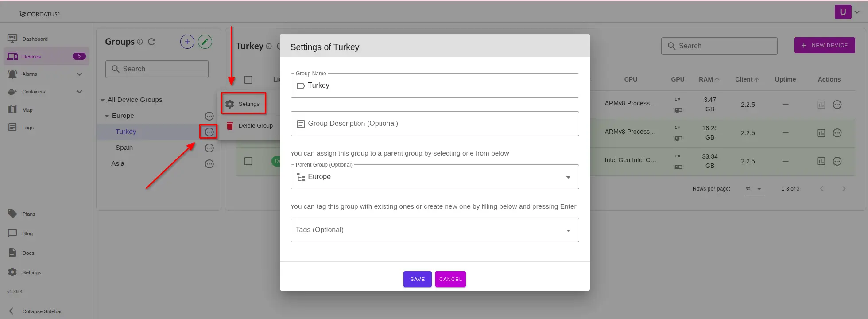Image resolution: width=868 pixels, height=319 pixels.
Task: Collapse the Europe group tree node
Action: coord(107,116)
